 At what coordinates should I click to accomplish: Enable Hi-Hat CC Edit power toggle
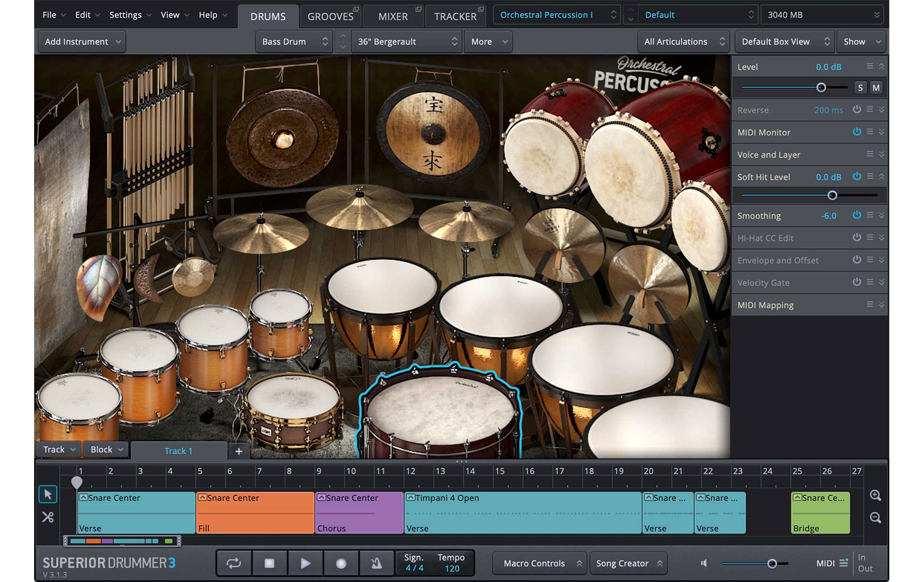[856, 238]
